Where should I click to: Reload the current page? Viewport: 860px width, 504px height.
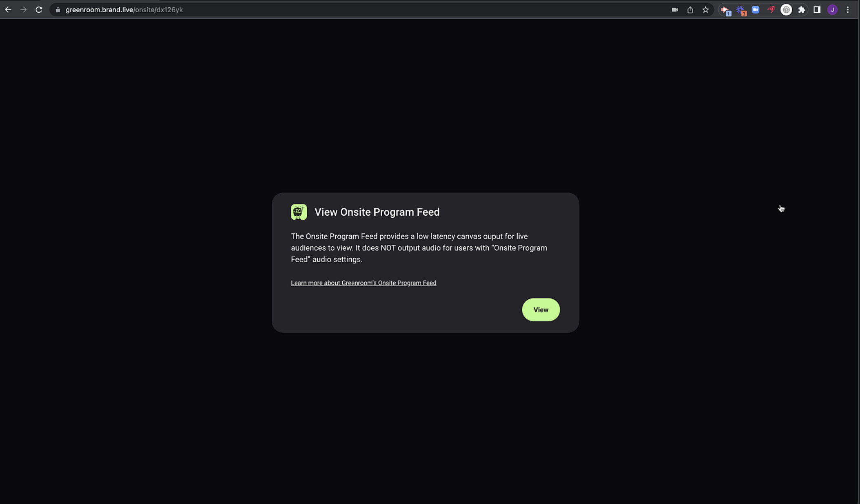point(39,10)
